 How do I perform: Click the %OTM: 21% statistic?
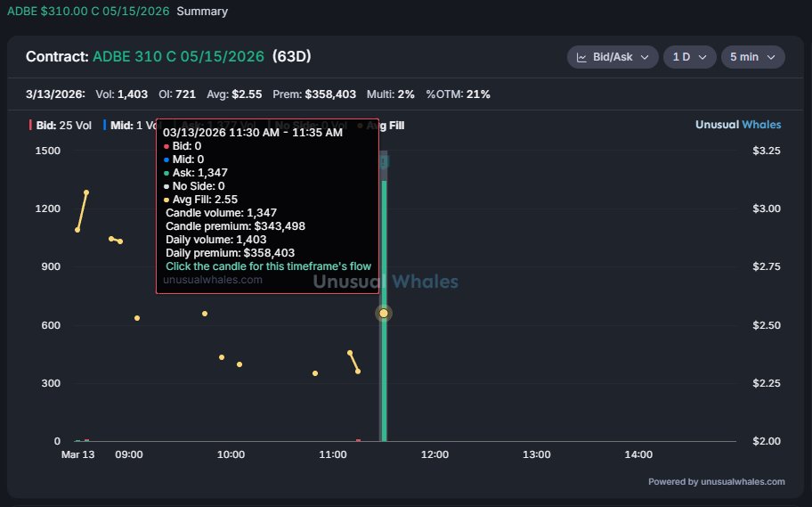point(458,94)
